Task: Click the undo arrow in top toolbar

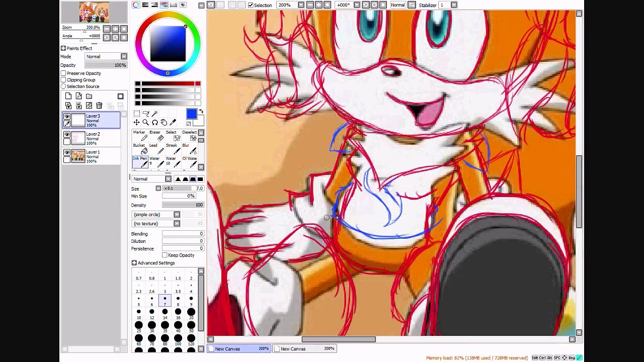Action: pos(211,5)
